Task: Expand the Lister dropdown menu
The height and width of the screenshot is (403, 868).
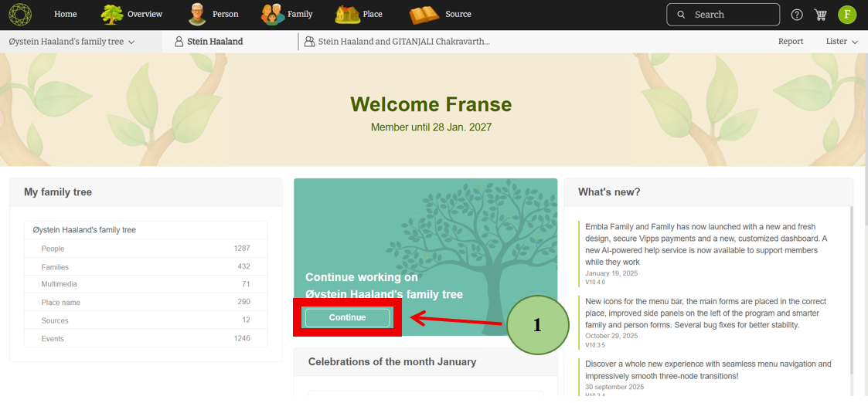Action: pyautogui.click(x=842, y=42)
